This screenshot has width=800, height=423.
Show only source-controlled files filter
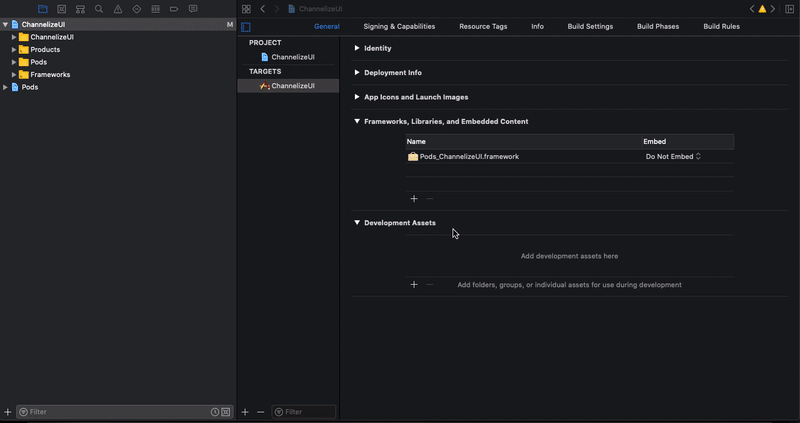point(226,412)
